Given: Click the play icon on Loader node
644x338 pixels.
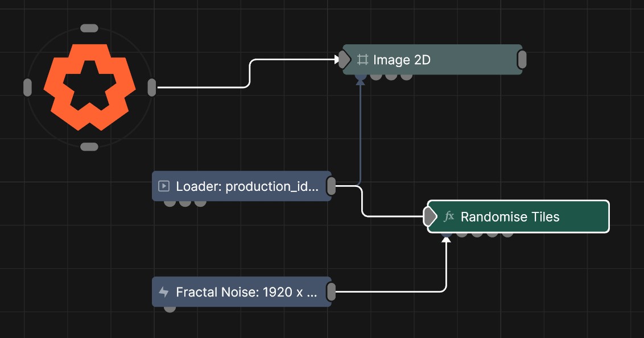Looking at the screenshot, I should point(164,186).
